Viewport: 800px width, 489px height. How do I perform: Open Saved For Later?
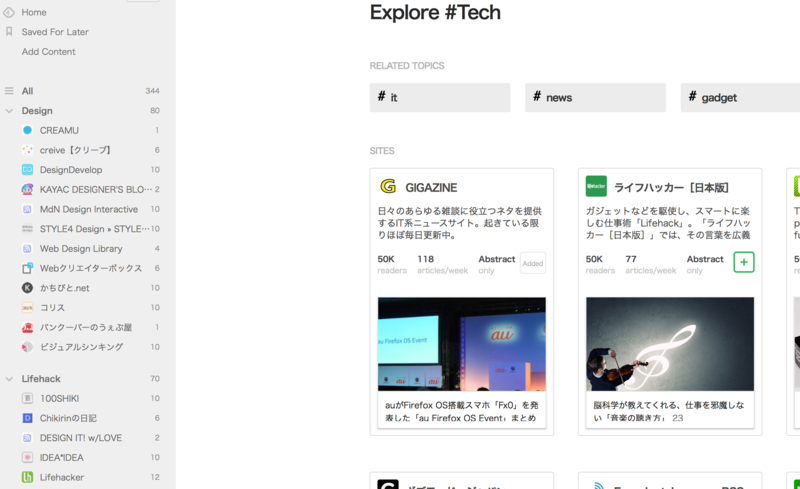(55, 32)
